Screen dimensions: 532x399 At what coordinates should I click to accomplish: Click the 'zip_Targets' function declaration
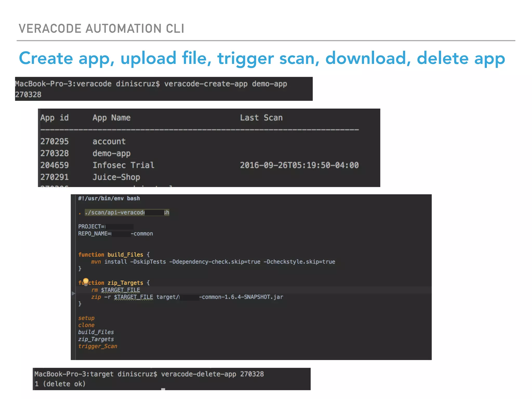tap(114, 283)
